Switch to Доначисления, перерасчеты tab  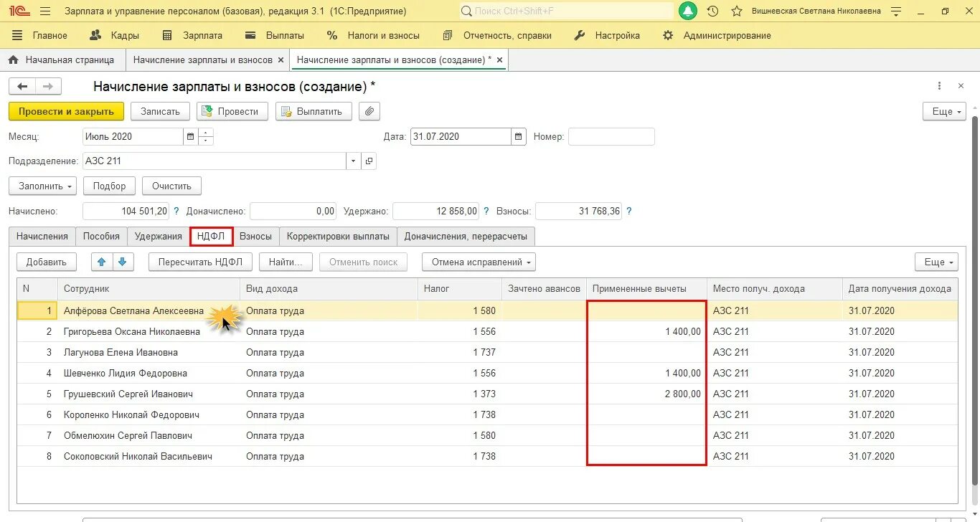click(466, 236)
